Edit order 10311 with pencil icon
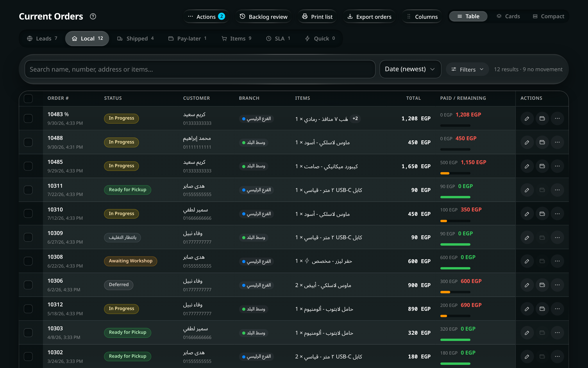 pyautogui.click(x=527, y=190)
